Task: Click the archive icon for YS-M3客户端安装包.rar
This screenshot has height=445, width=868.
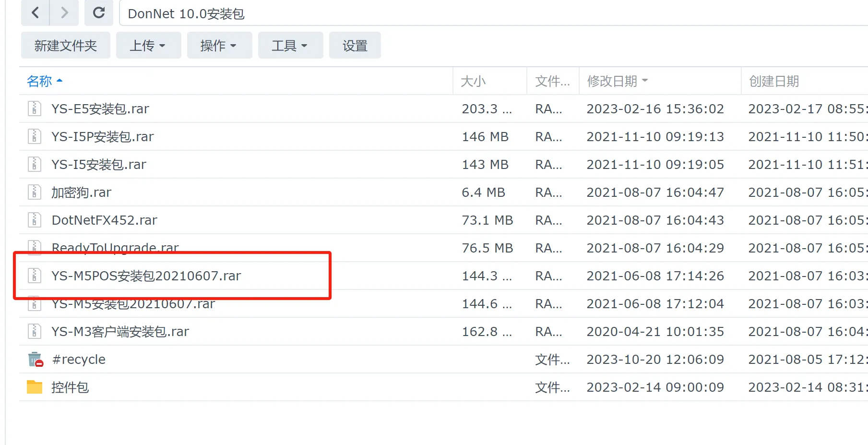Action: point(34,332)
